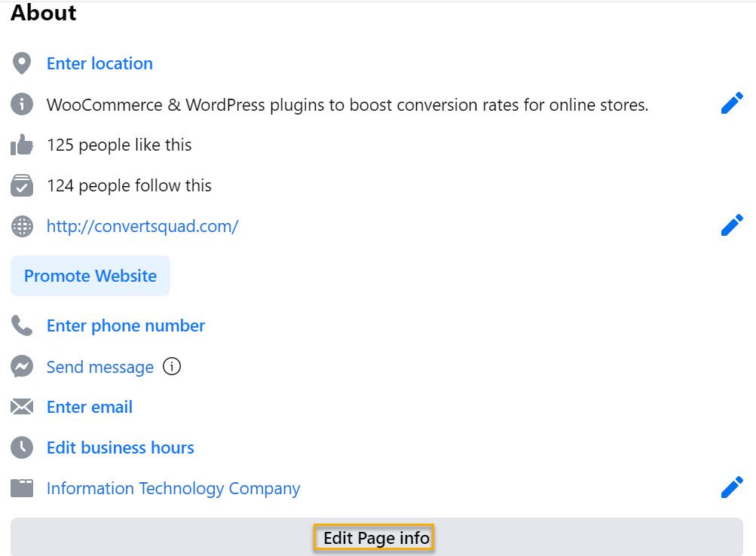Edit website URL with pencil icon
Image resolution: width=756 pixels, height=556 pixels.
point(732,225)
